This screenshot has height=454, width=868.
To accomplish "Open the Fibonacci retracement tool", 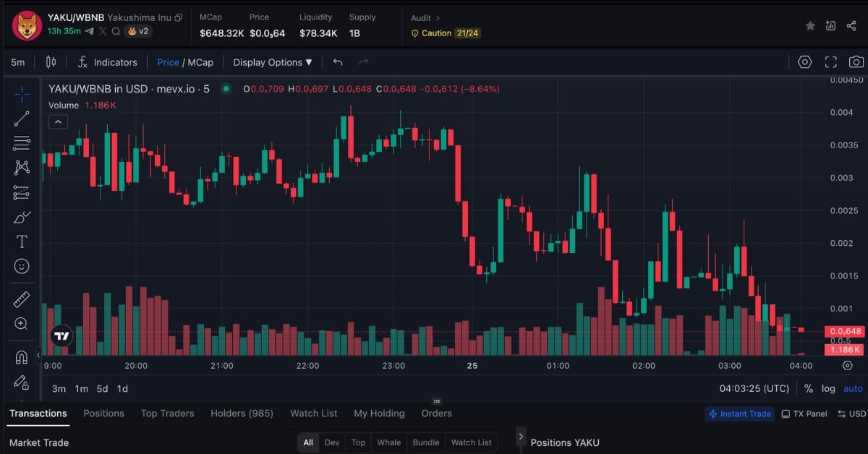I will pos(22,143).
